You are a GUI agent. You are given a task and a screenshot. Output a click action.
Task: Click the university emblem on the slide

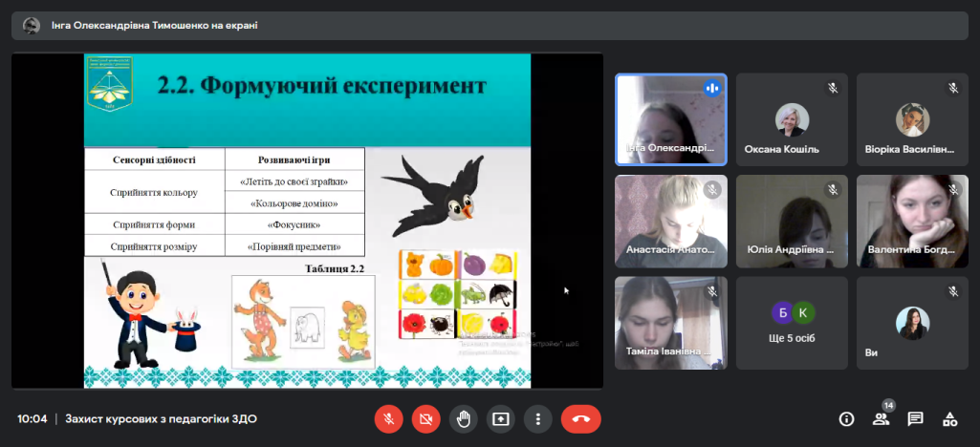coord(110,84)
